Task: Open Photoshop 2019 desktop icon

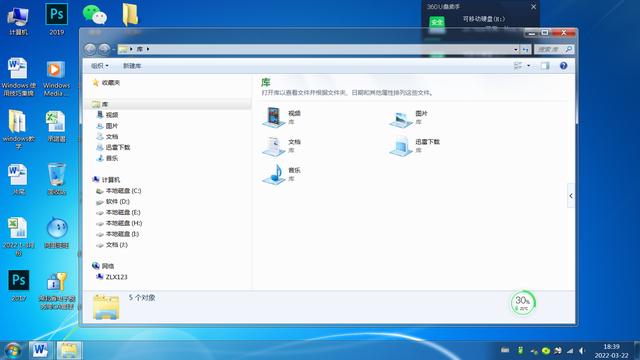Action: 56,19
